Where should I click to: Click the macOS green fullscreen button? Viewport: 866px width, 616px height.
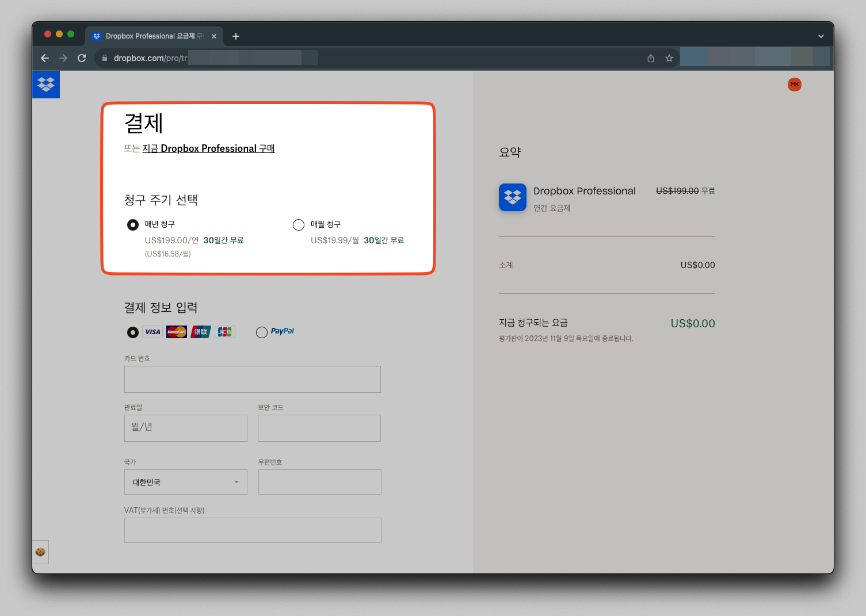coord(71,34)
